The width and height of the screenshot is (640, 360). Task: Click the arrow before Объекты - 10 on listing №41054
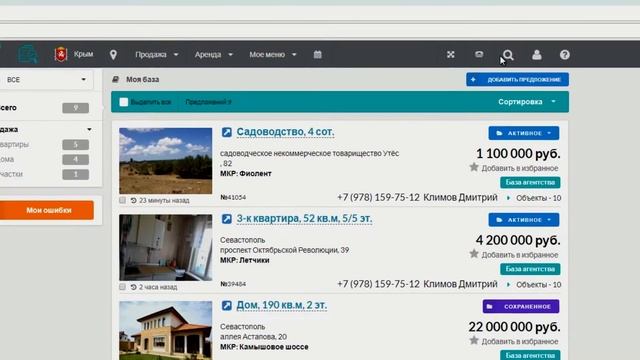pyautogui.click(x=508, y=198)
